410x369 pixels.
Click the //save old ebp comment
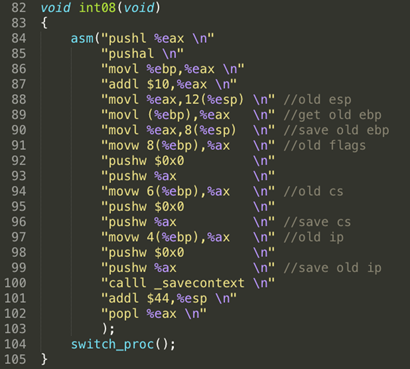coord(336,130)
